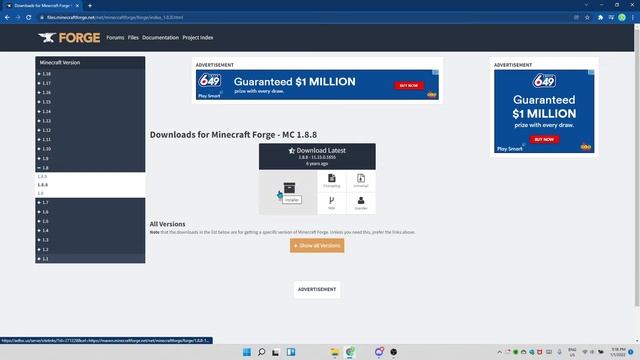The height and width of the screenshot is (360, 640).
Task: Reload the page with browser refresh icon
Action: pyautogui.click(x=29, y=18)
